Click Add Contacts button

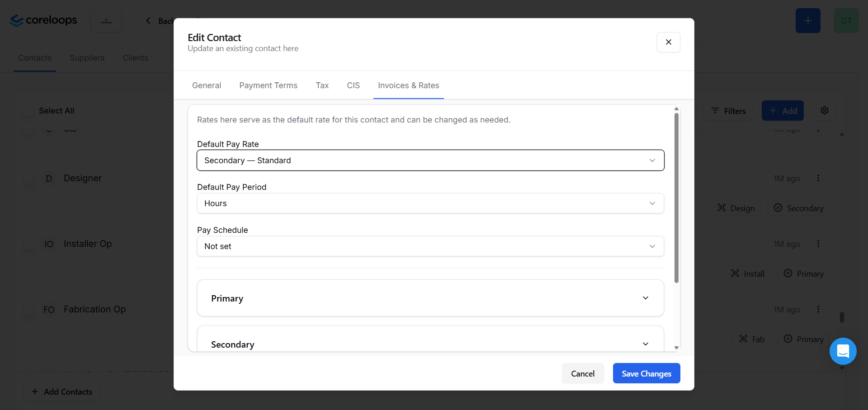(x=61, y=391)
